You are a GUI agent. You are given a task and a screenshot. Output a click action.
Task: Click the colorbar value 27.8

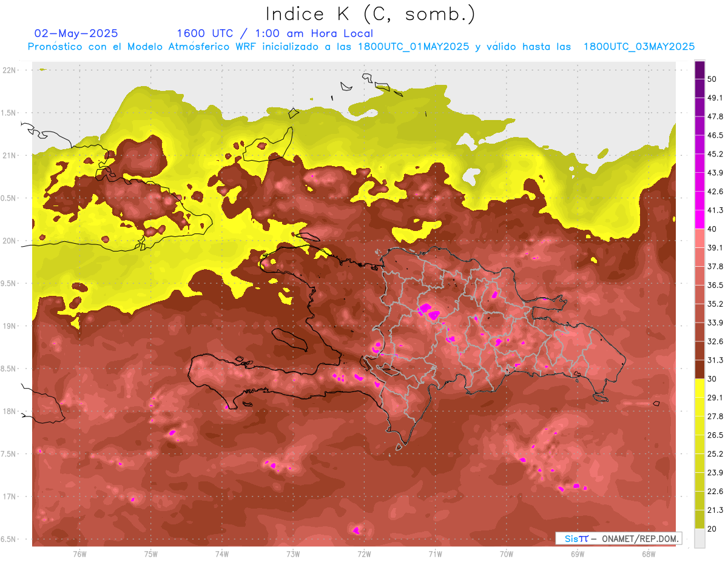coord(715,416)
